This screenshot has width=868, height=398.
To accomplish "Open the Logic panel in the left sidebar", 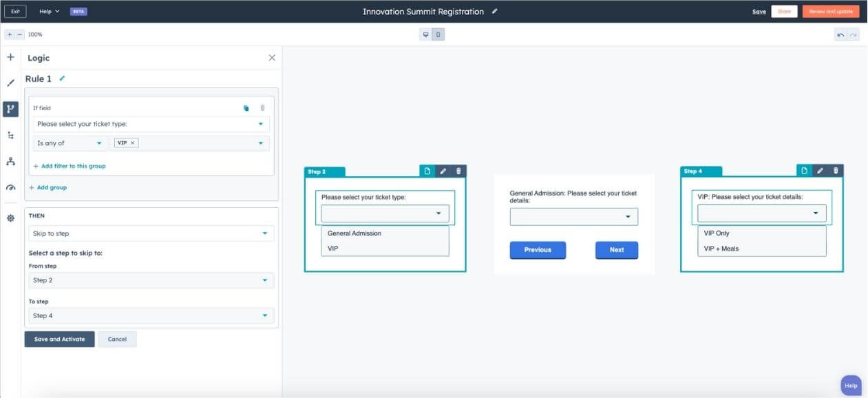I will [x=10, y=109].
